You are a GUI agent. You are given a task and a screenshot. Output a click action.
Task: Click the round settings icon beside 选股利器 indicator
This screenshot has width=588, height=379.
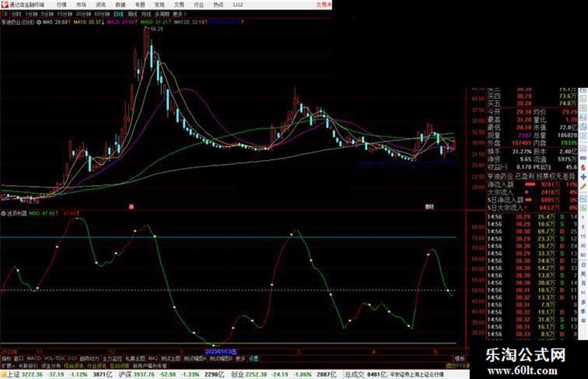point(3,213)
